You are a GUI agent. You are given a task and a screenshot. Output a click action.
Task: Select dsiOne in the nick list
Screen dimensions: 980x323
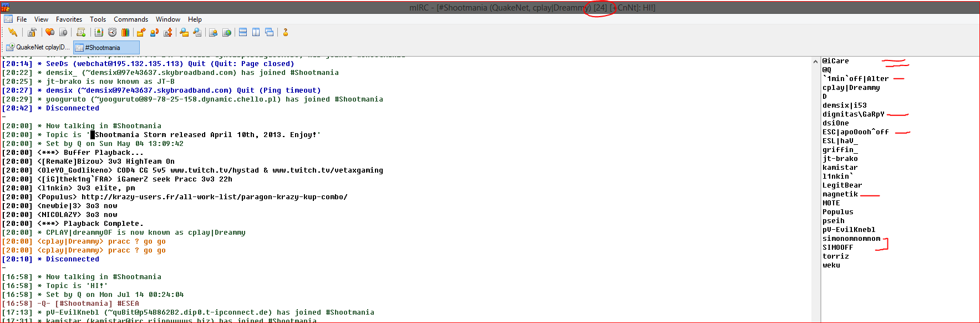point(835,123)
